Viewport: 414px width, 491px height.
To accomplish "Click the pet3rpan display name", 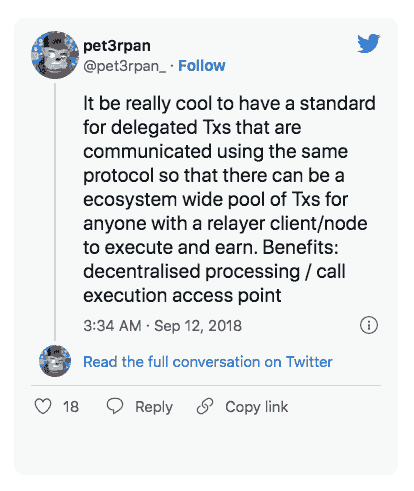I will coord(117,46).
